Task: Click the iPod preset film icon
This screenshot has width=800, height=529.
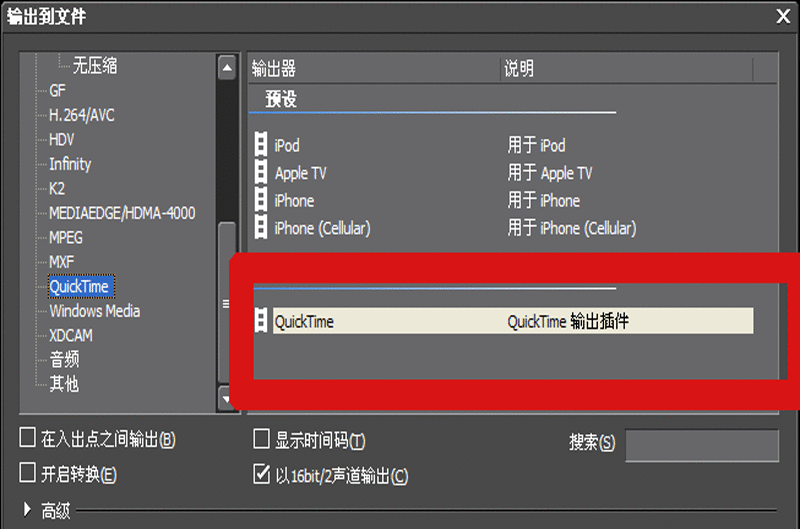Action: (261, 145)
